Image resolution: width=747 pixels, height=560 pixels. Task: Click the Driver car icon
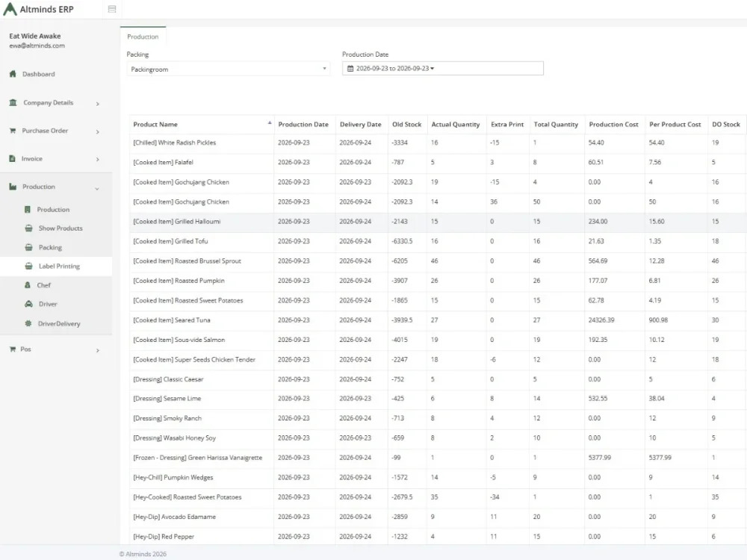click(28, 304)
